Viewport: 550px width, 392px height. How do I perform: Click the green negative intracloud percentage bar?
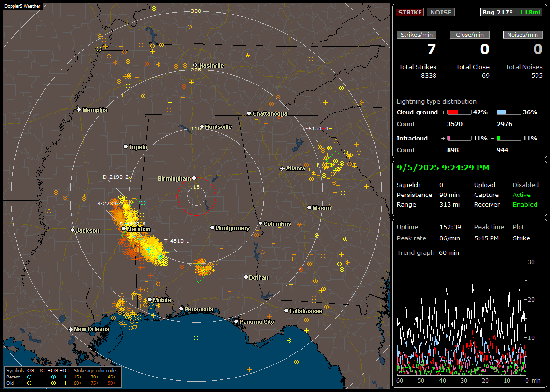pyautogui.click(x=509, y=139)
